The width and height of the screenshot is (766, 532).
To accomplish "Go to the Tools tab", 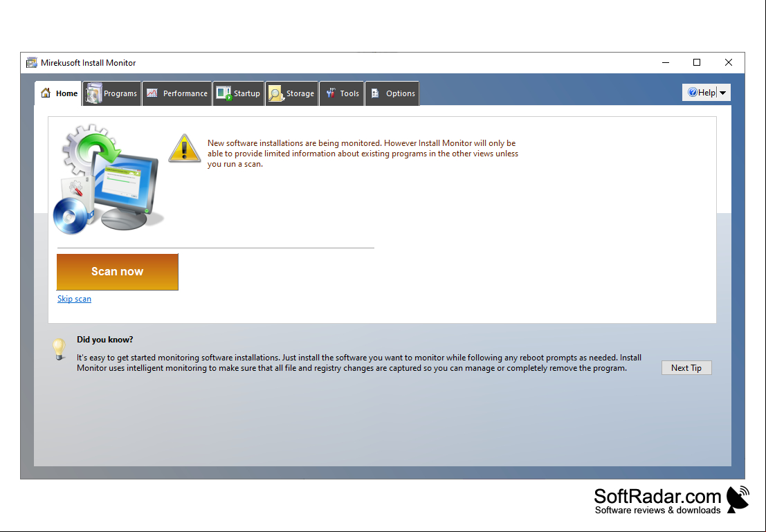I will [x=341, y=93].
